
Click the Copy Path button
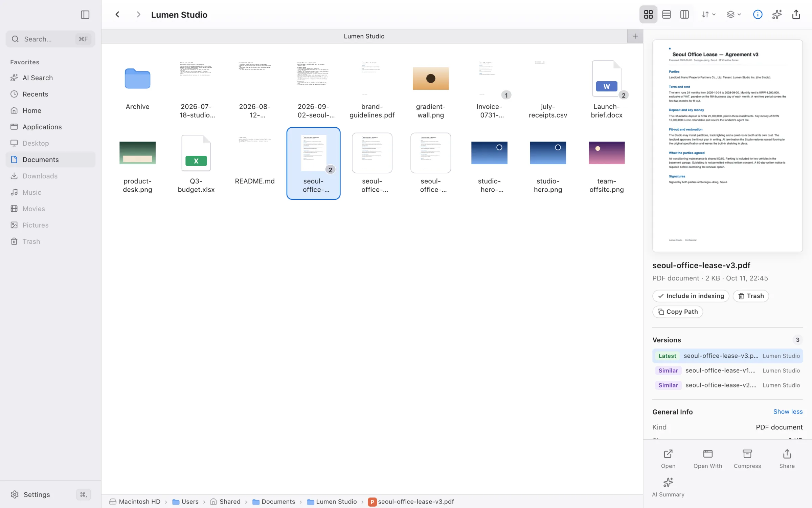click(677, 312)
